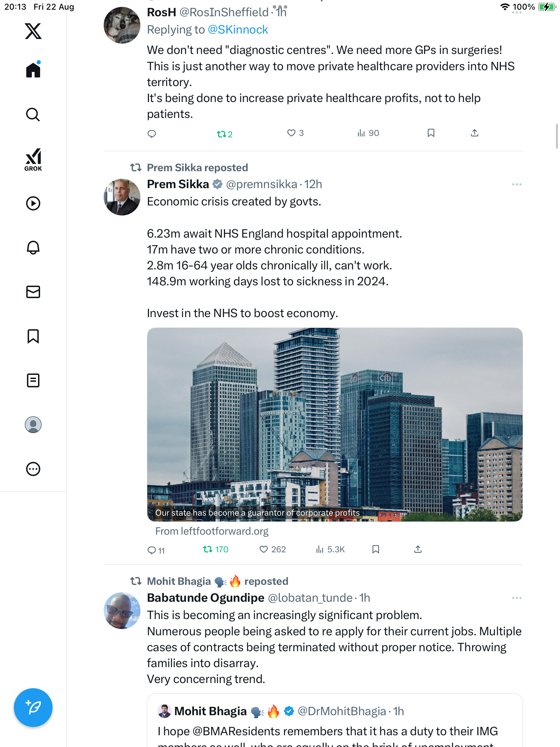Viewport: 560px width, 747px height.
Task: Toggle like on Prem Sikka's post
Action: (264, 549)
